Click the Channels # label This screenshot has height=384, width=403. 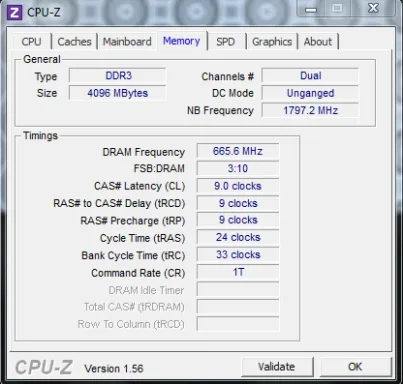click(x=228, y=76)
